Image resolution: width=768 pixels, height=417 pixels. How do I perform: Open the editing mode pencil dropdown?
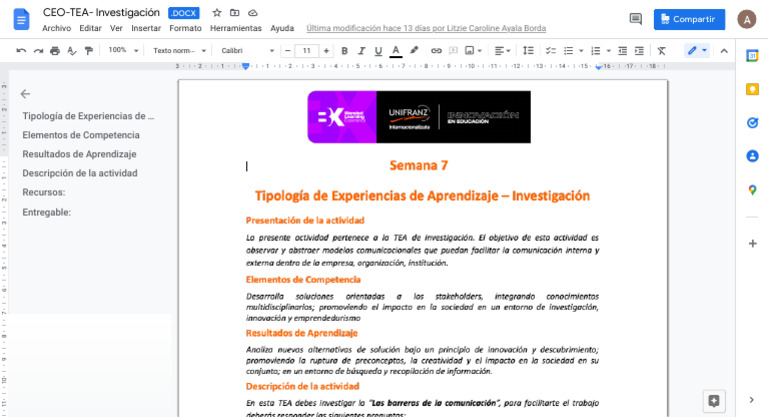[697, 50]
